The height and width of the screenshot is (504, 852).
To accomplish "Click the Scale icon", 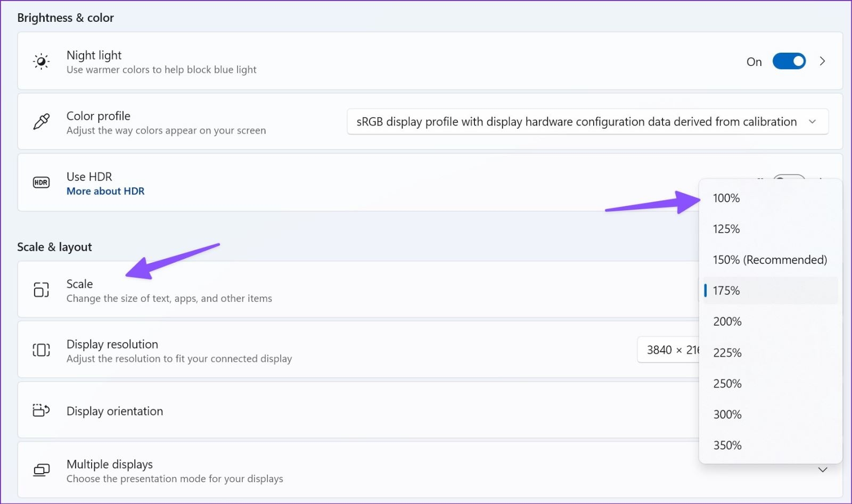I will [x=41, y=290].
